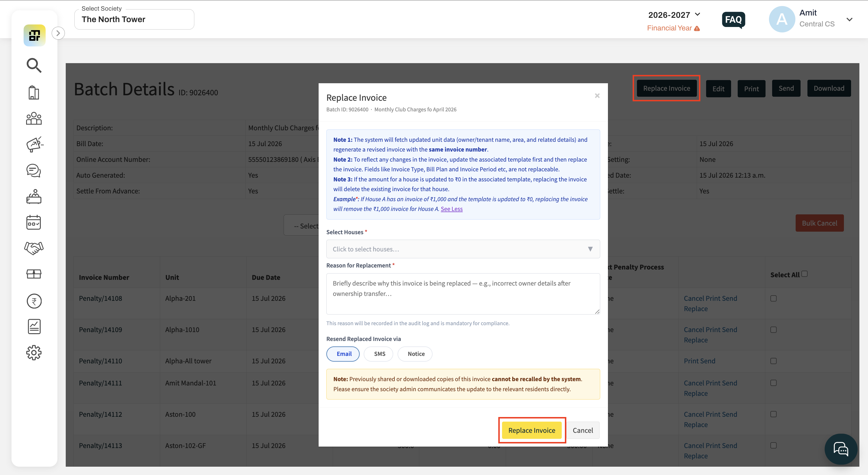
Task: Click unit cell Alpha-1010
Action: (x=182, y=330)
